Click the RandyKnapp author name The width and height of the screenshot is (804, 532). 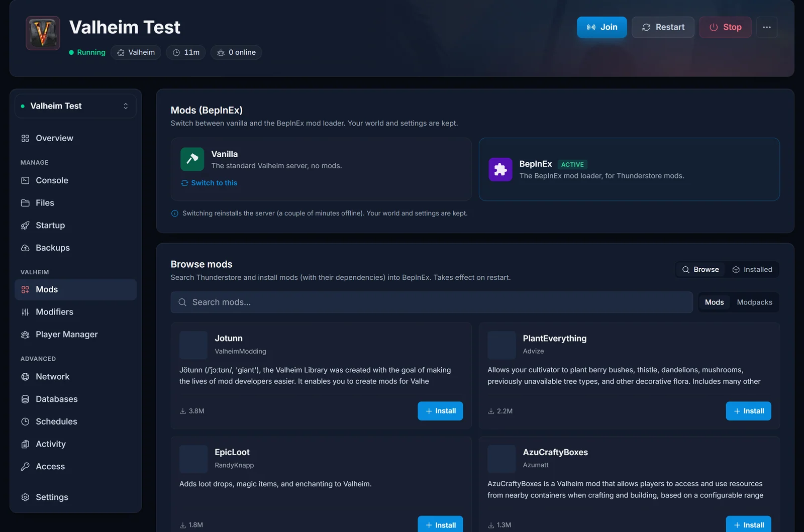point(234,465)
